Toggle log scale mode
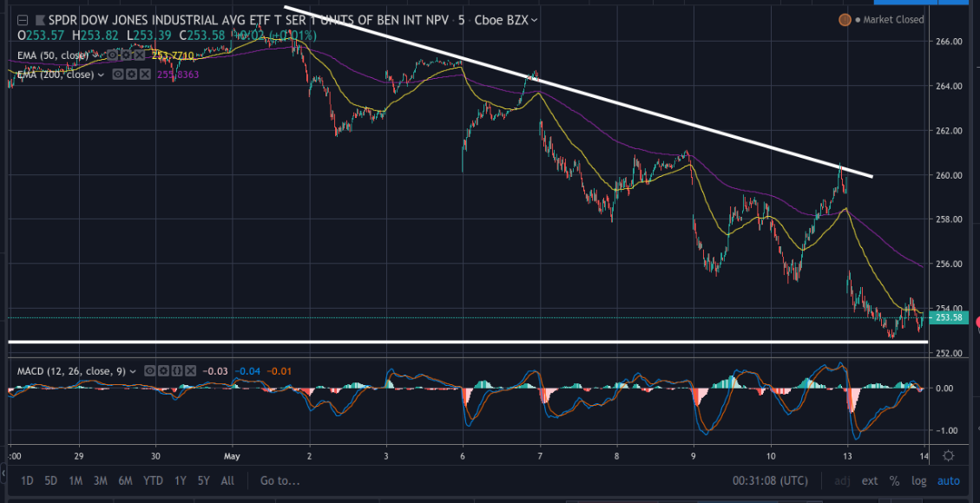980x503 pixels. pyautogui.click(x=918, y=481)
